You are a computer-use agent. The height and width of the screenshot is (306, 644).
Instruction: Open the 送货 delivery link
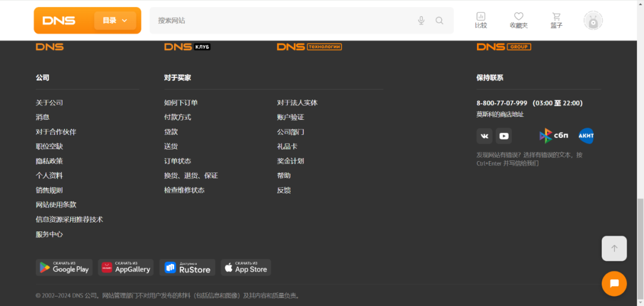pyautogui.click(x=171, y=147)
